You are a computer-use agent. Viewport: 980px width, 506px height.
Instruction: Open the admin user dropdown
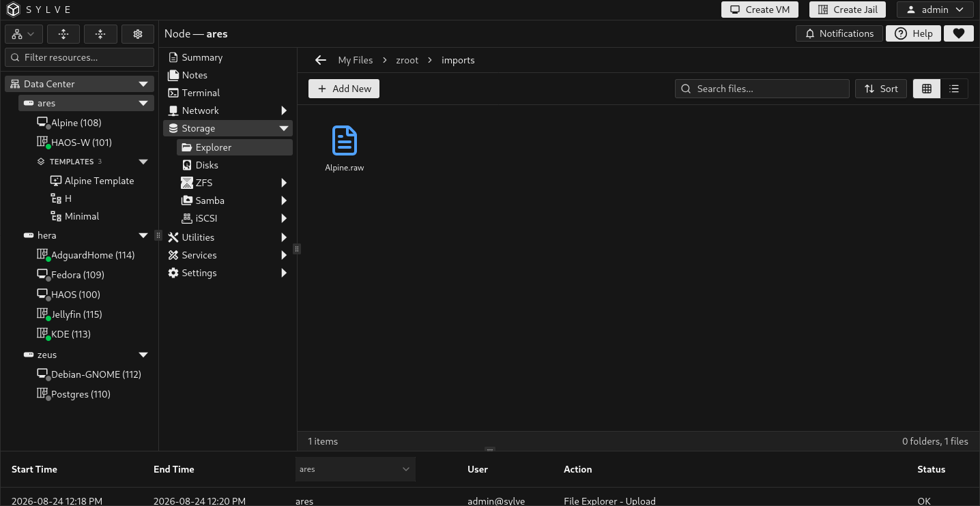coord(934,10)
